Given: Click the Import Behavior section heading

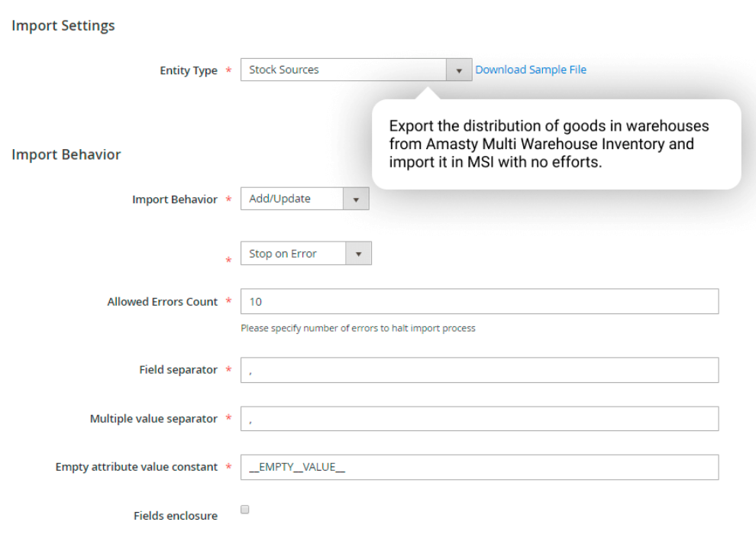Looking at the screenshot, I should click(66, 154).
